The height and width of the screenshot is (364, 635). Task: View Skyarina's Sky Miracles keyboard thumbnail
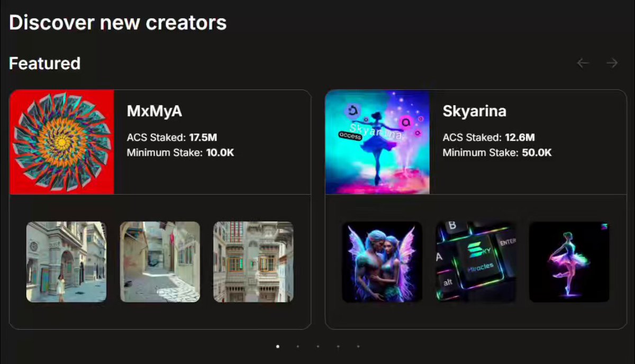476,262
